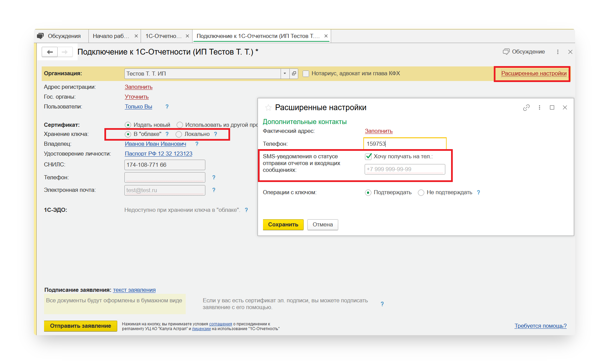Screen dimensions: 609x364
Task: Click Заполнить next to Фактический адрес
Action: 379,131
